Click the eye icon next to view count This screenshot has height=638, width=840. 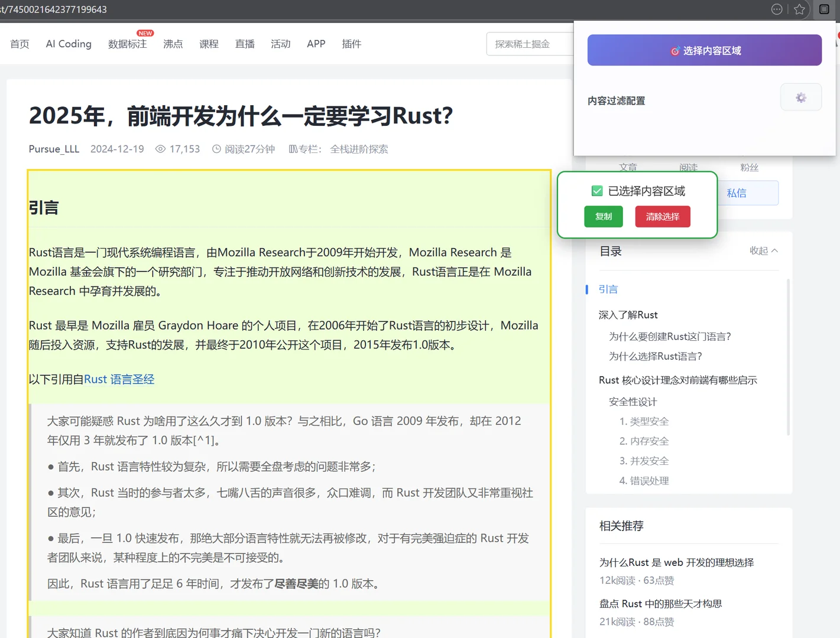pos(160,149)
